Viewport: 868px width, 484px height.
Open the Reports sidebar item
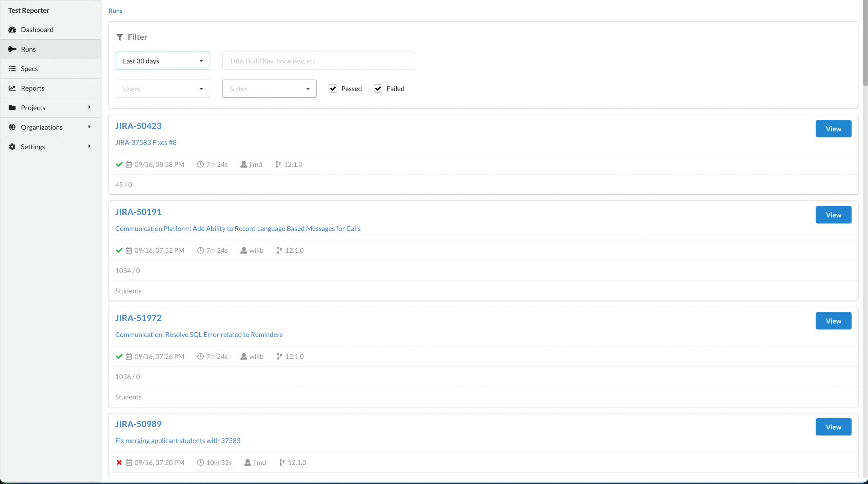coord(33,88)
